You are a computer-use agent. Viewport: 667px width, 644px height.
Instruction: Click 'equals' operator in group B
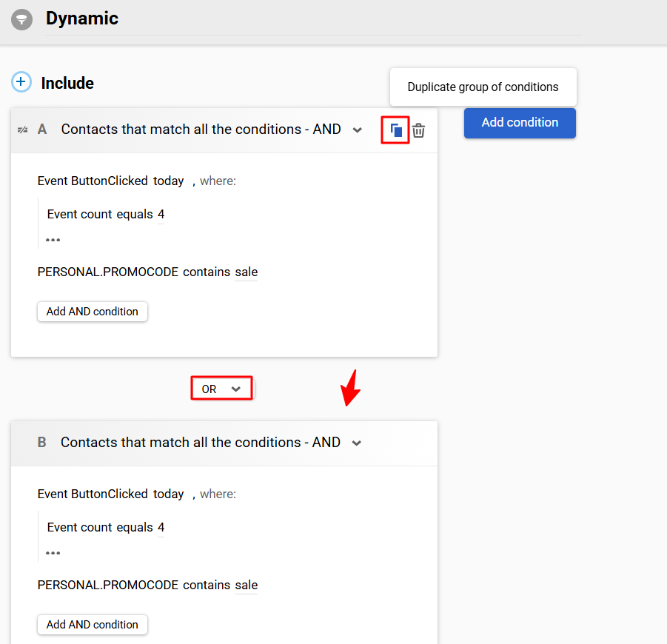click(x=135, y=528)
